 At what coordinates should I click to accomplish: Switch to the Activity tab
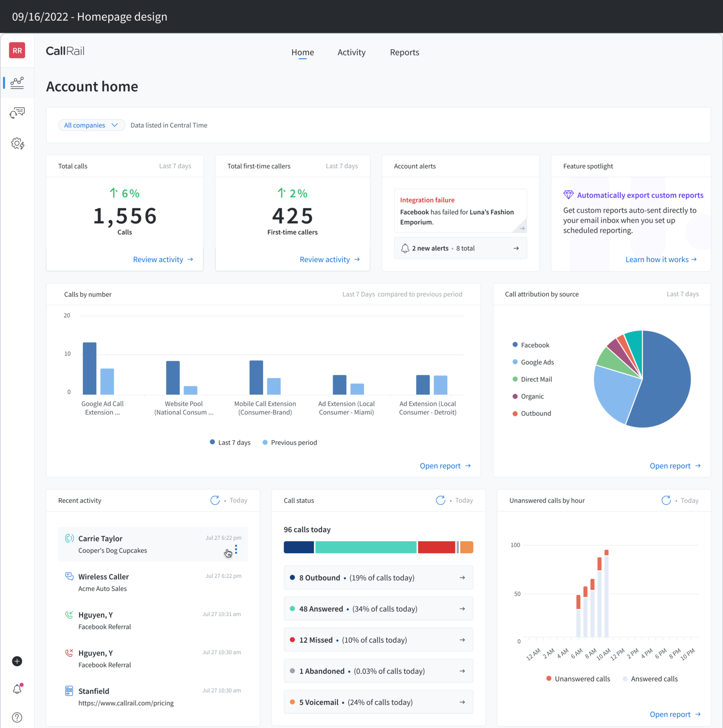click(351, 52)
